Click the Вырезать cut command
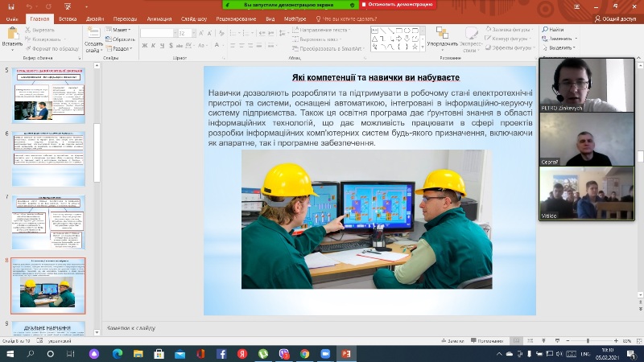 pyautogui.click(x=39, y=30)
